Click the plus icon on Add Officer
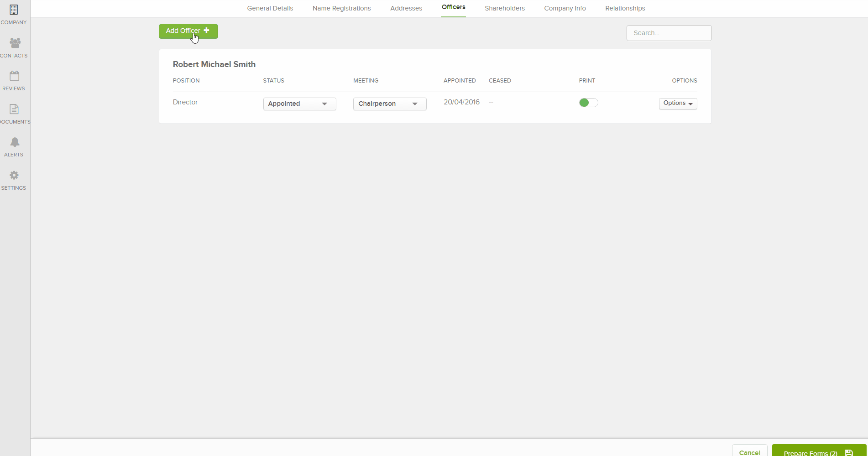The height and width of the screenshot is (456, 868). [x=207, y=31]
